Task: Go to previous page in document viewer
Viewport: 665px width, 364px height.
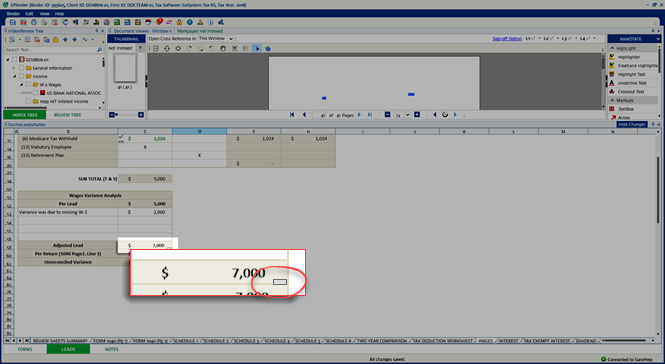Action: (304, 115)
